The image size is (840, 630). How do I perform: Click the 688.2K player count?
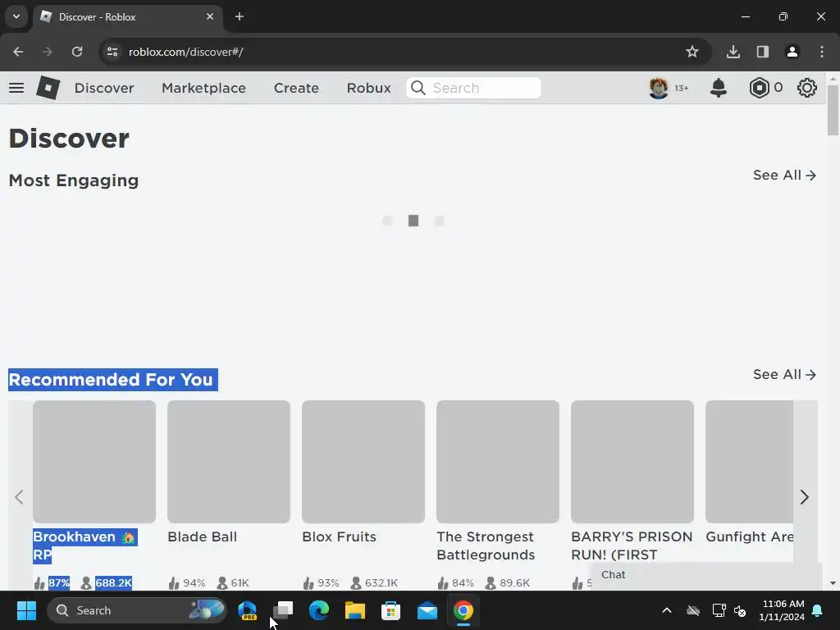[x=113, y=583]
